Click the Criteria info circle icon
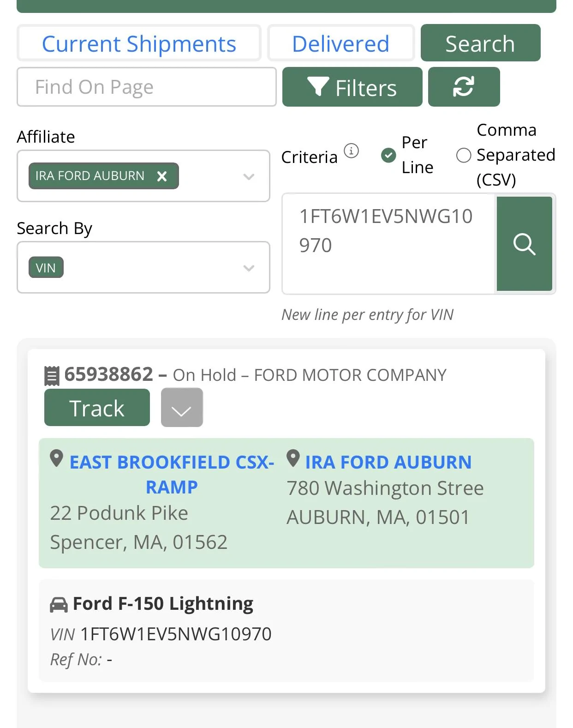This screenshot has height=728, width=573. point(351,150)
